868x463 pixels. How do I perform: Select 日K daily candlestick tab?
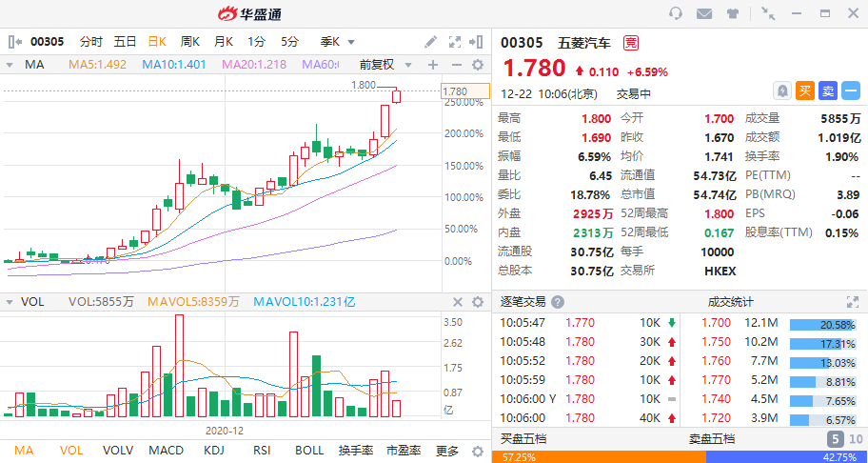(157, 42)
